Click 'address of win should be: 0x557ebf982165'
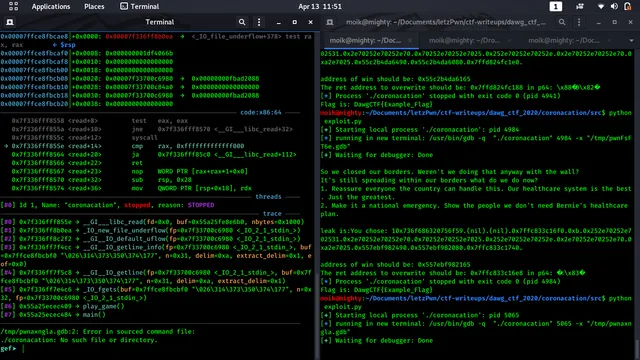 click(395, 264)
